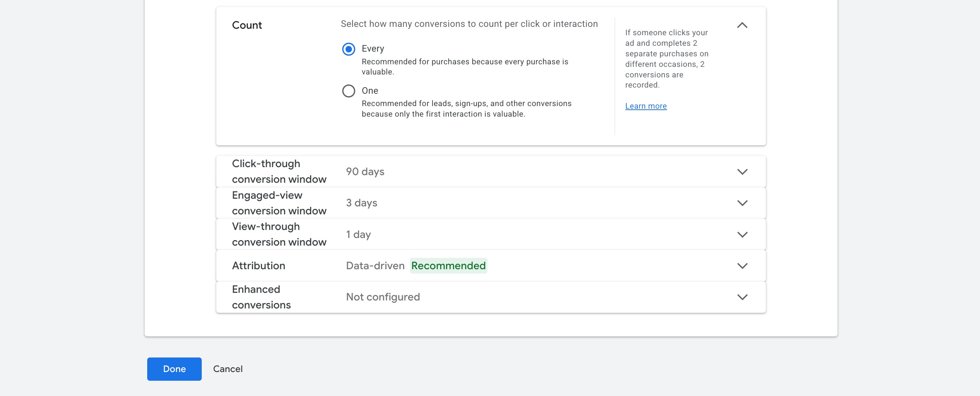
Task: Open the 90 days click-through value
Action: pyautogui.click(x=365, y=171)
